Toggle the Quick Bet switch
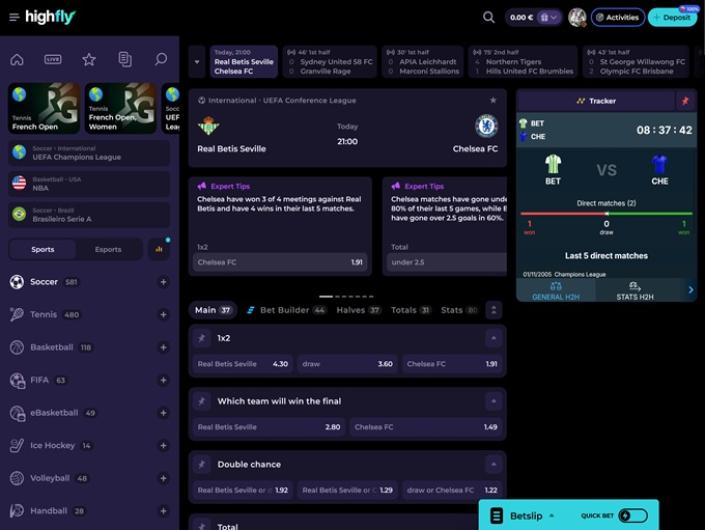 coord(633,516)
